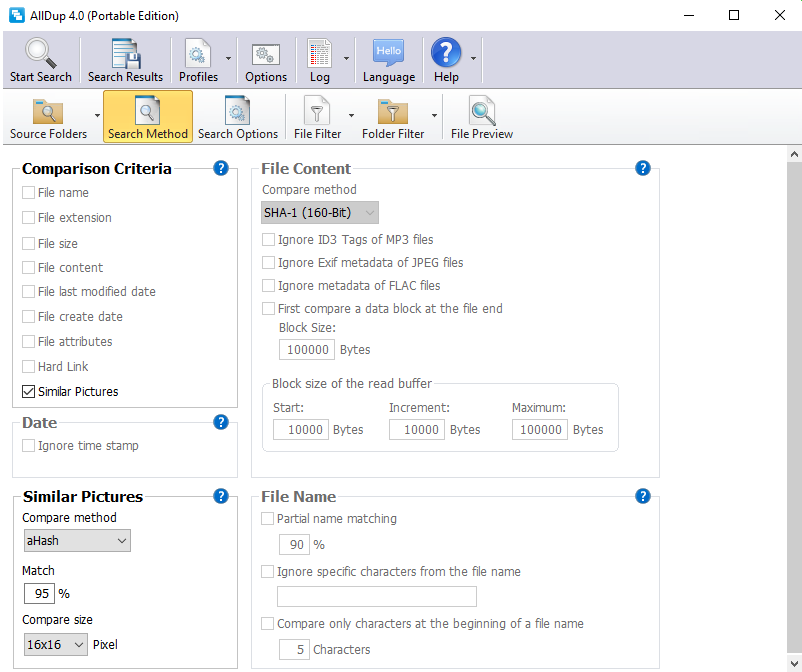Viewport: 802px width, 672px height.
Task: Click the File Preview icon
Action: point(482,112)
